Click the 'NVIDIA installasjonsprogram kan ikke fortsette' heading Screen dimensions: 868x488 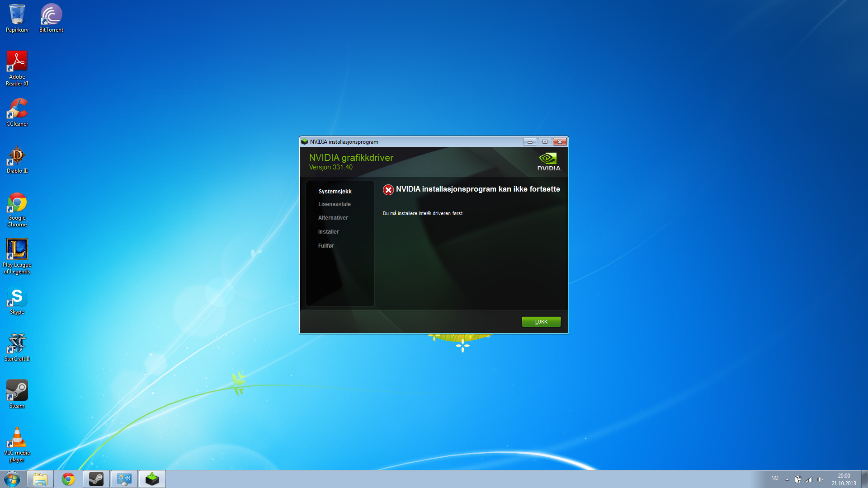click(x=478, y=189)
